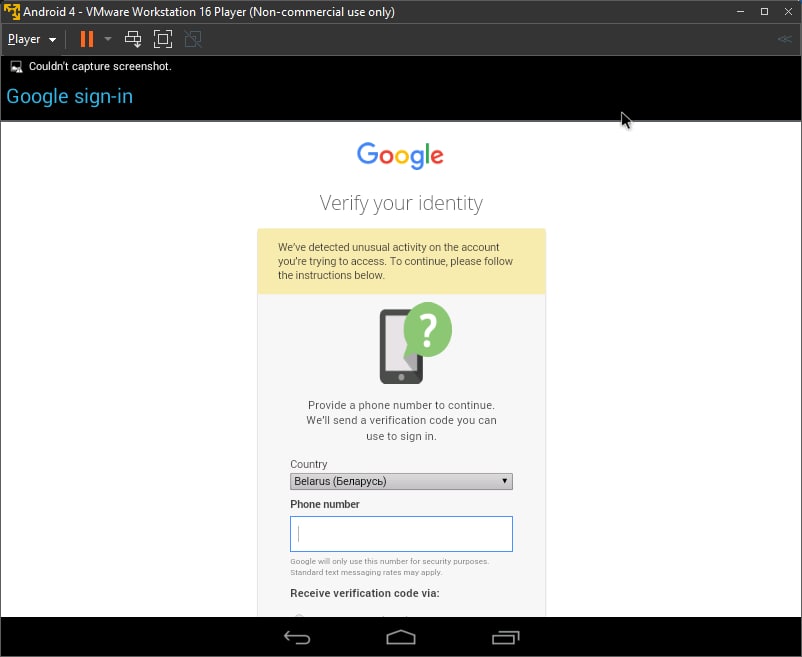The image size is (802, 657).
Task: Toggle Unity mode icon
Action: 193,39
